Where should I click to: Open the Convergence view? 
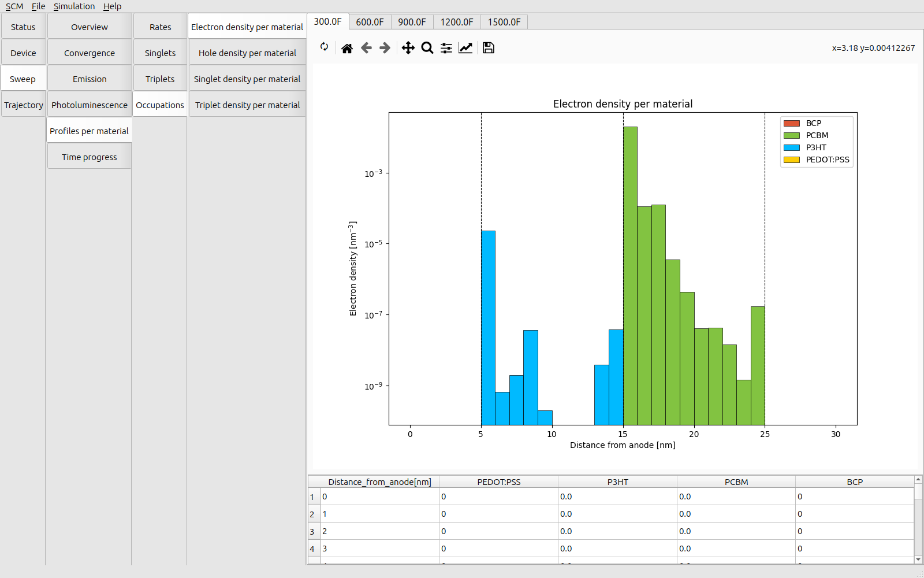90,53
